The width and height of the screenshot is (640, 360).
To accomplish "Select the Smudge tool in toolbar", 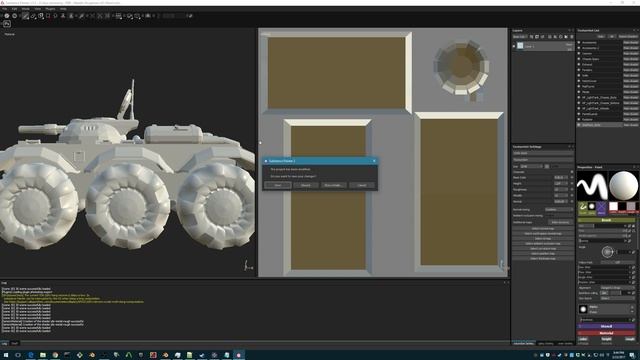I will 56,16.
